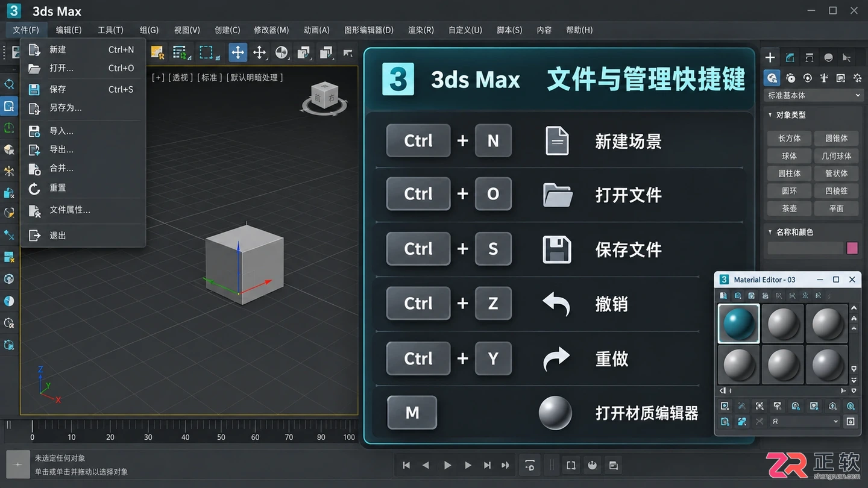Click the reset circular-arrow icon in File menu
868x488 pixels.
(x=35, y=188)
